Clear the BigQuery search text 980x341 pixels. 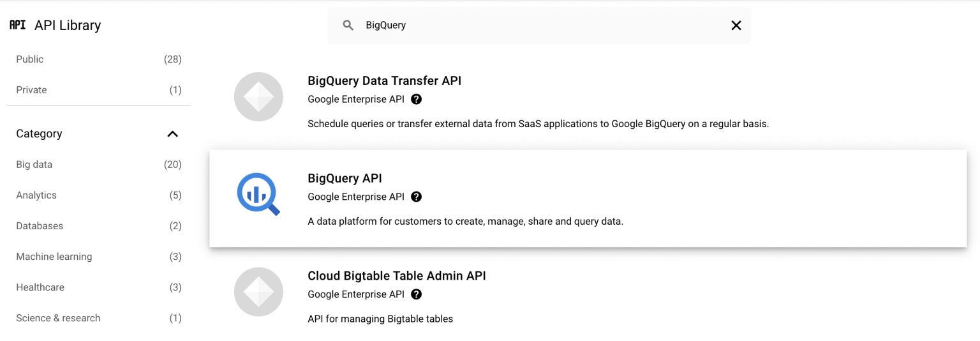(x=736, y=26)
